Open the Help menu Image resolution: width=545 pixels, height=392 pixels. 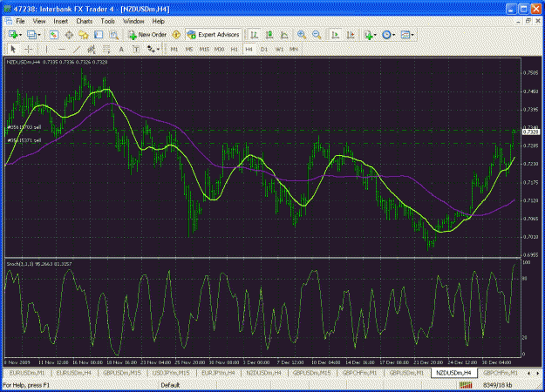pyautogui.click(x=158, y=21)
